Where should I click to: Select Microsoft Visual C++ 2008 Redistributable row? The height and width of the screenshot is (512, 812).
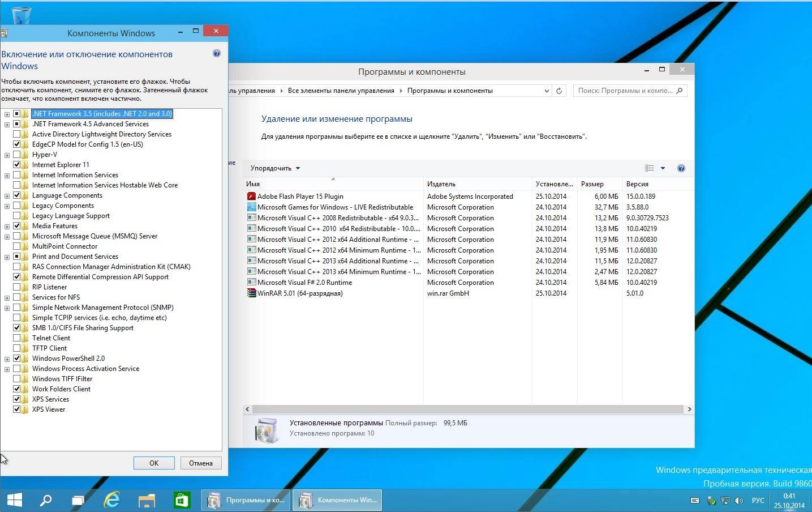coord(469,218)
